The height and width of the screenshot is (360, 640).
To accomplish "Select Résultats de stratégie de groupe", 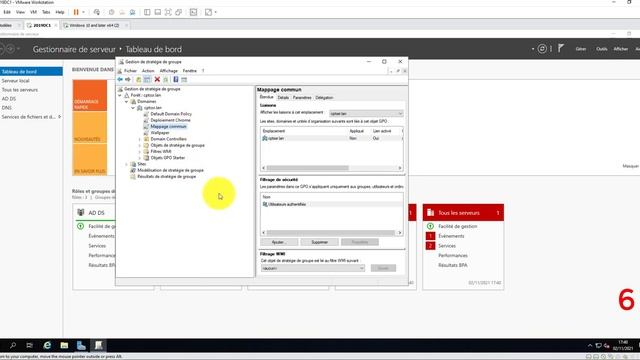I will point(167,177).
